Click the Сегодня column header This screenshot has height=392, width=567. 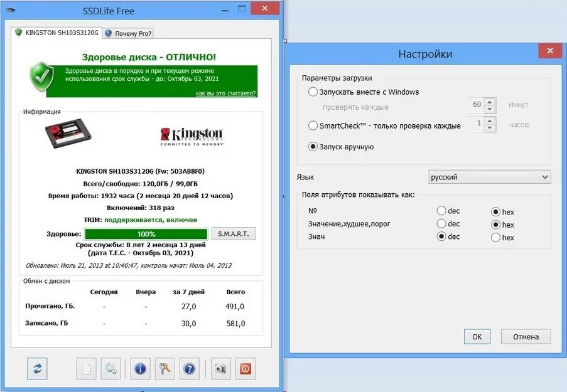104,292
